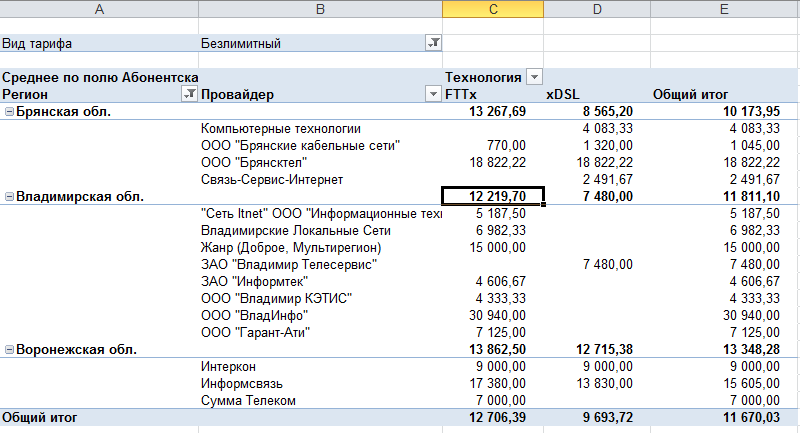
Task: Select cell with value 13 862,50
Action: [x=493, y=349]
